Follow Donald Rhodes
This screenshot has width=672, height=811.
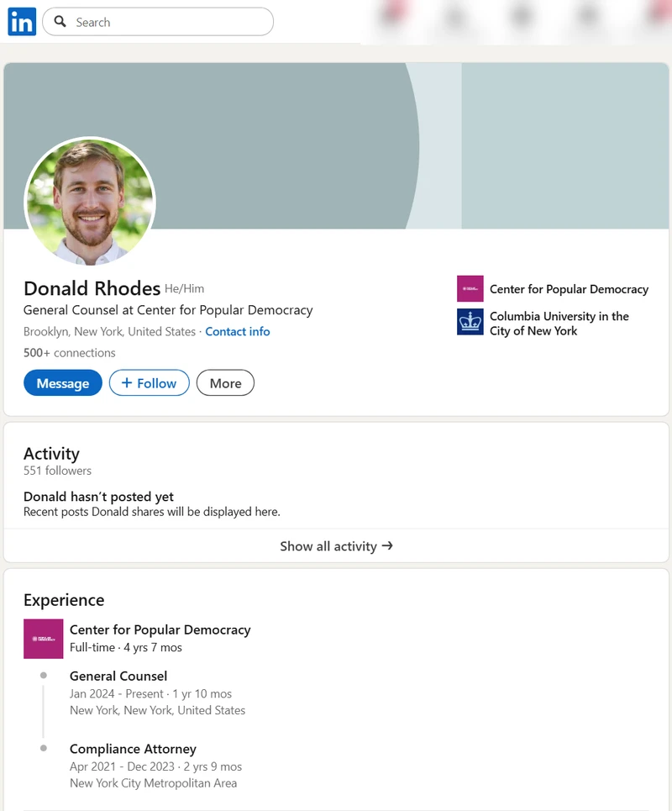tap(149, 382)
